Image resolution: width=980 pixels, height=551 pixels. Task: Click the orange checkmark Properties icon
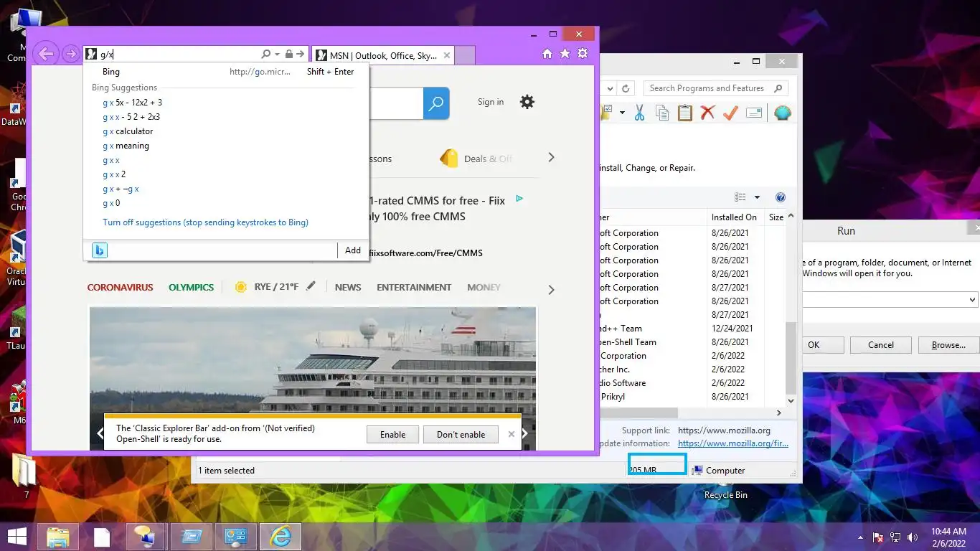click(x=730, y=113)
